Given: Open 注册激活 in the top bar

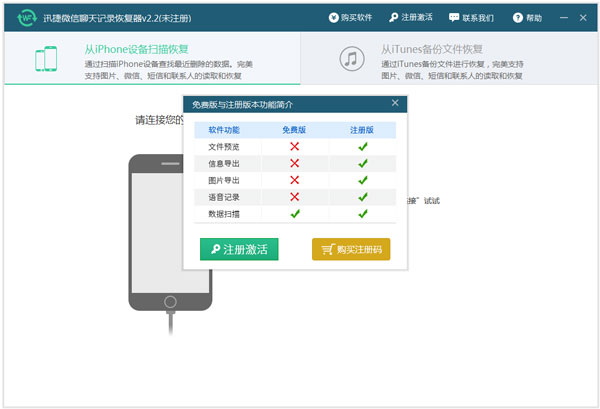Looking at the screenshot, I should pos(411,18).
